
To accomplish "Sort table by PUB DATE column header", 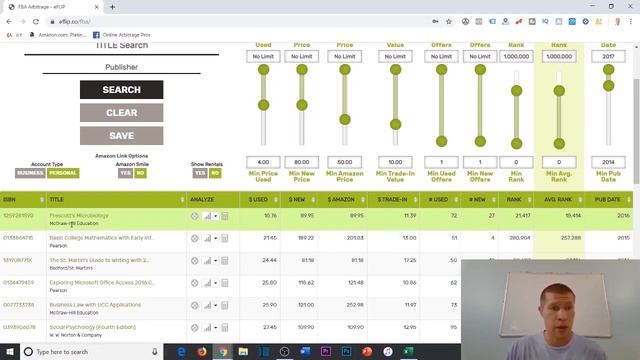I will (608, 200).
